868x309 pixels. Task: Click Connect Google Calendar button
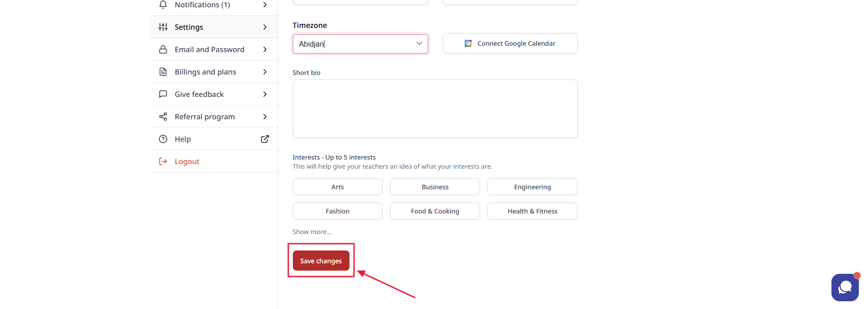[x=510, y=43]
